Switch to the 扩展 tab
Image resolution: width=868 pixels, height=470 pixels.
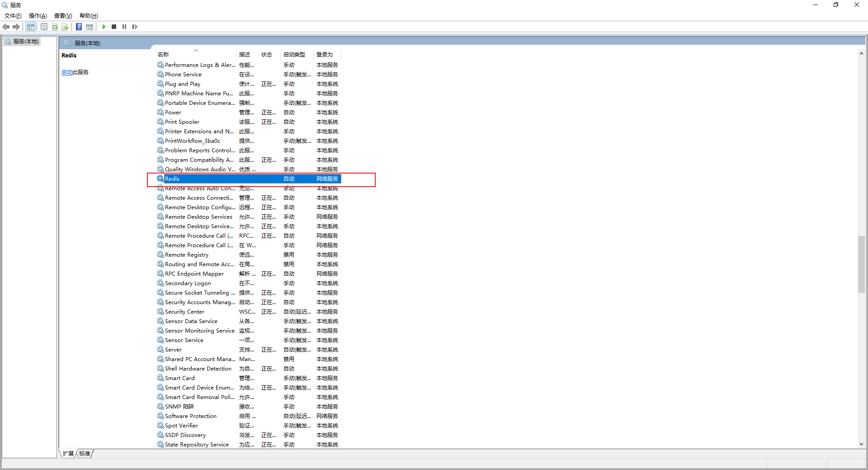68,454
